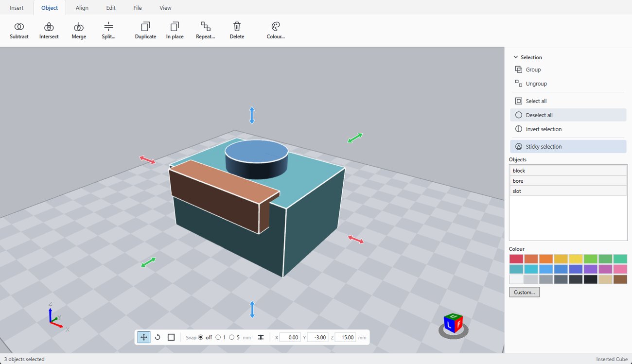Open the Edit tab
This screenshot has width=632, height=364.
[111, 8]
